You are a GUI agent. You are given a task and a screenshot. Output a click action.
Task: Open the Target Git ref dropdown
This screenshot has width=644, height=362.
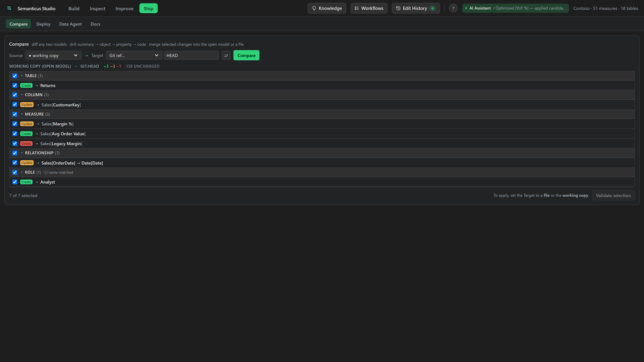coord(134,55)
